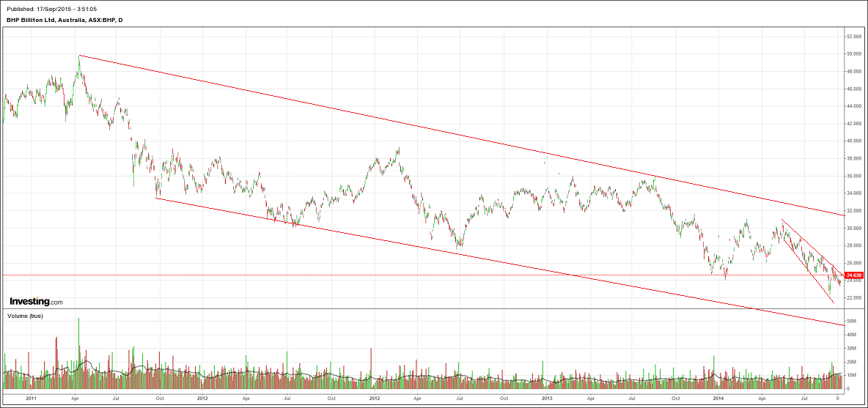Click the 48.000 price axis label
868x408 pixels.
click(x=854, y=71)
